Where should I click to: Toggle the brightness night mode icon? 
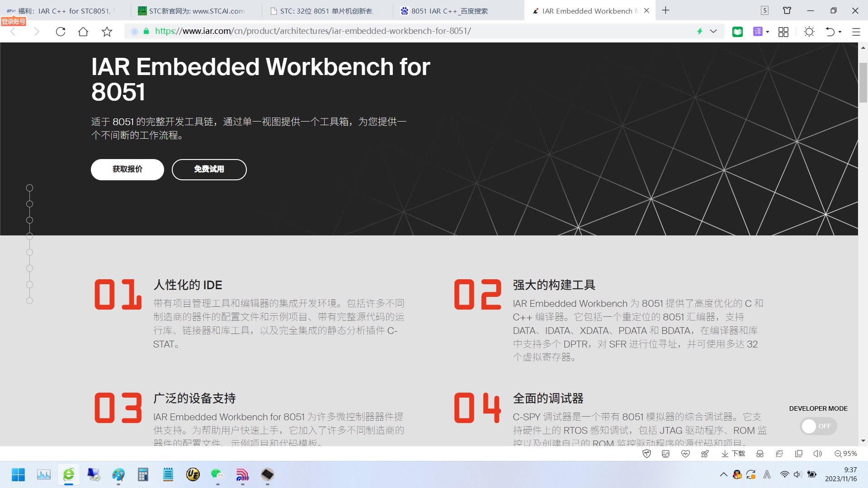[x=809, y=32]
